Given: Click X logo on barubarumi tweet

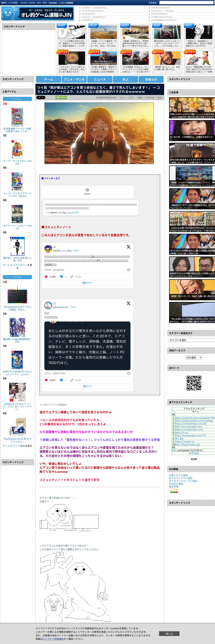Looking at the screenshot, I should (x=128, y=303).
